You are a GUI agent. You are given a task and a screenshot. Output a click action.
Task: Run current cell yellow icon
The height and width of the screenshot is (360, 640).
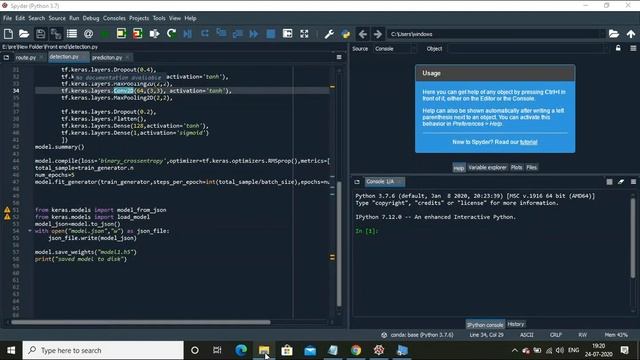pyautogui.click(x=121, y=34)
